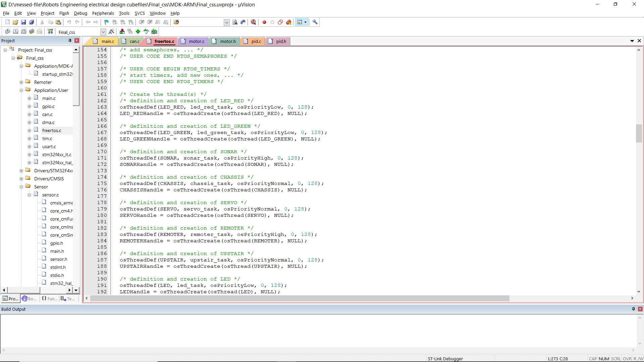Image resolution: width=644 pixels, height=362 pixels.
Task: Click the Open file toolbar icon
Action: (x=15, y=22)
